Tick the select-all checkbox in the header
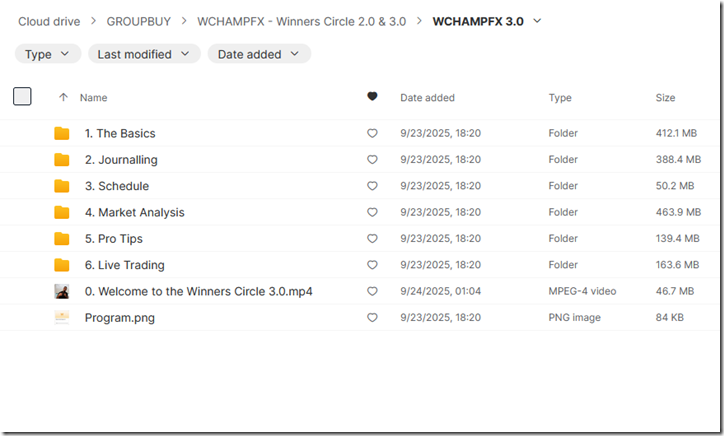 pyautogui.click(x=22, y=96)
